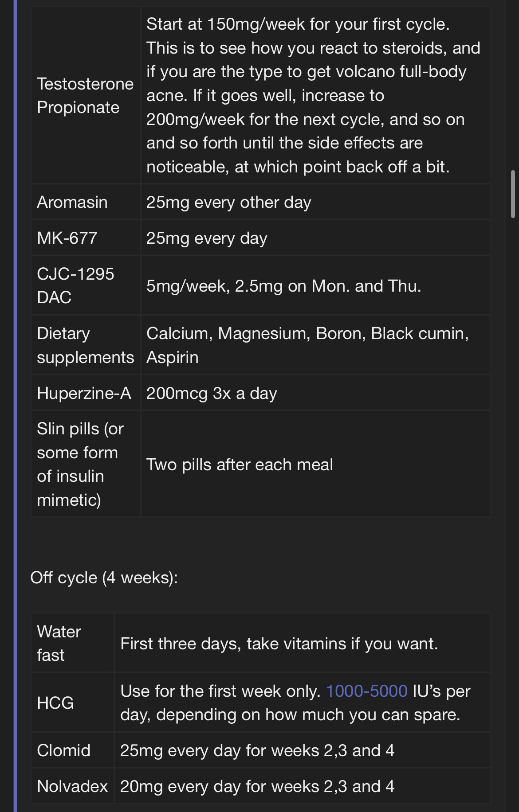The width and height of the screenshot is (519, 812).
Task: Click the '25mg every other day' text
Action: click(229, 202)
